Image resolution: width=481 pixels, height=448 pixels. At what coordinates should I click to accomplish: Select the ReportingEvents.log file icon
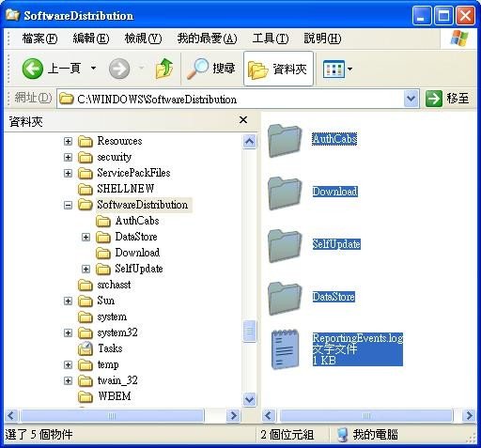(285, 349)
